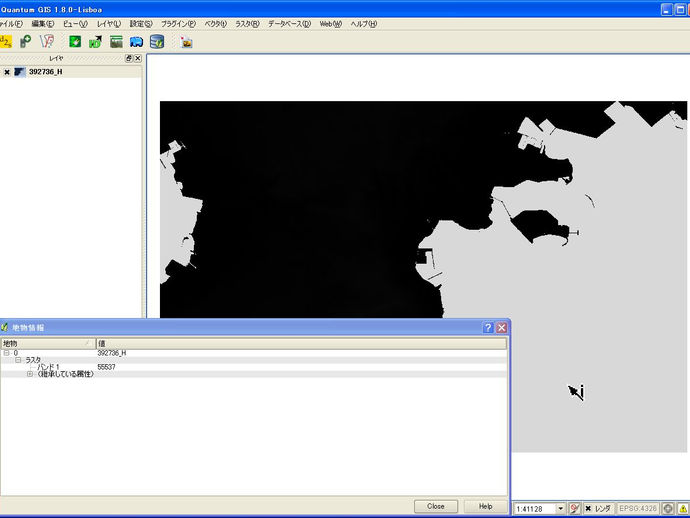Image resolution: width=690 pixels, height=518 pixels.
Task: Click the 392736_H value in results
Action: (x=112, y=353)
